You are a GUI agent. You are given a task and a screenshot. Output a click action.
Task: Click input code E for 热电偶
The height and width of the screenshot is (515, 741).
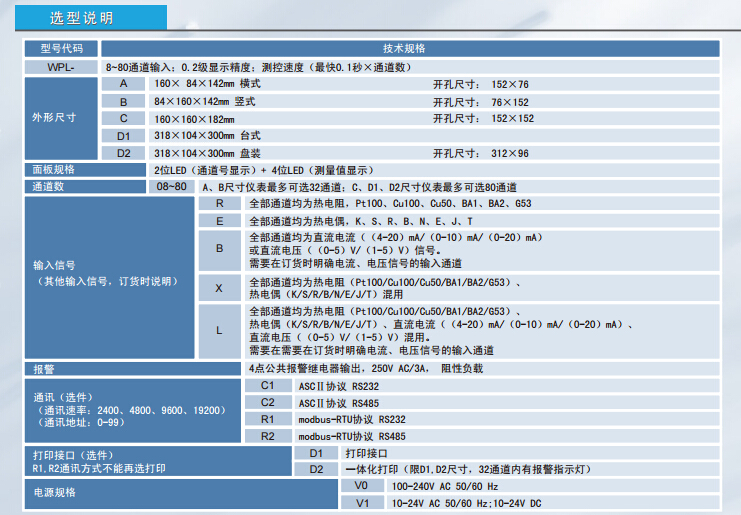(219, 221)
